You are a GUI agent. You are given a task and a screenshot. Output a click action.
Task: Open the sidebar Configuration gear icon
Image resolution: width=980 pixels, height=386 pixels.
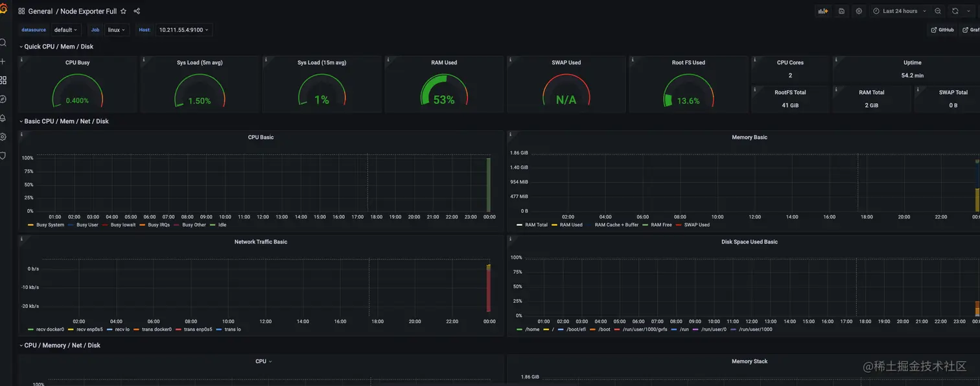pyautogui.click(x=3, y=137)
